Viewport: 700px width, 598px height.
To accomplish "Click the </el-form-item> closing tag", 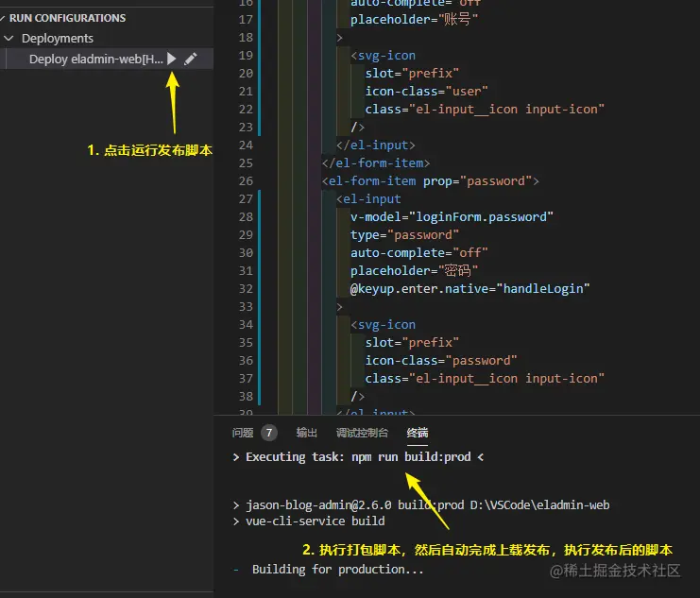I will click(x=376, y=163).
